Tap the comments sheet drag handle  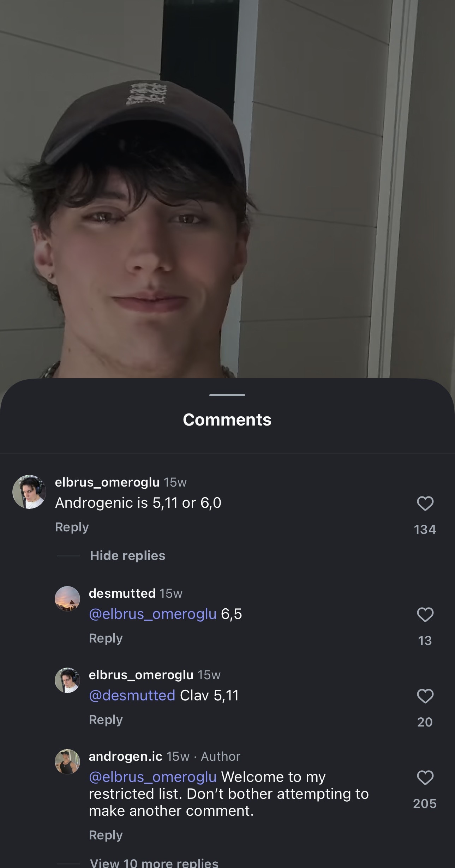click(x=227, y=395)
